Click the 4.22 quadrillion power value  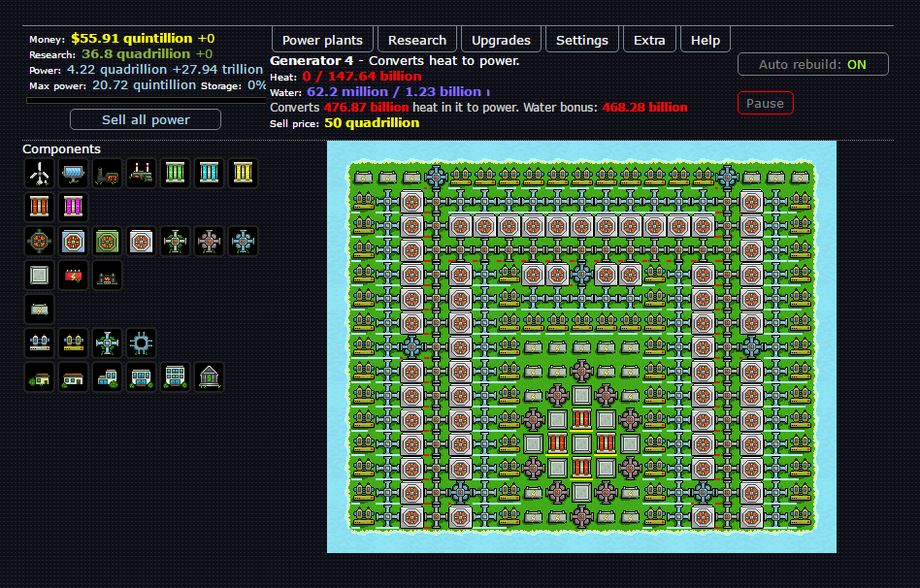tap(116, 69)
